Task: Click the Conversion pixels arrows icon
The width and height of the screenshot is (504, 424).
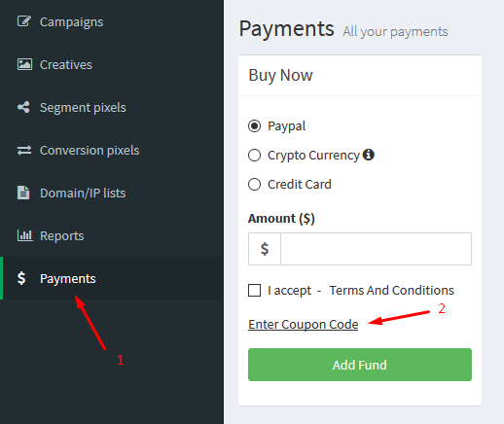Action: tap(24, 150)
